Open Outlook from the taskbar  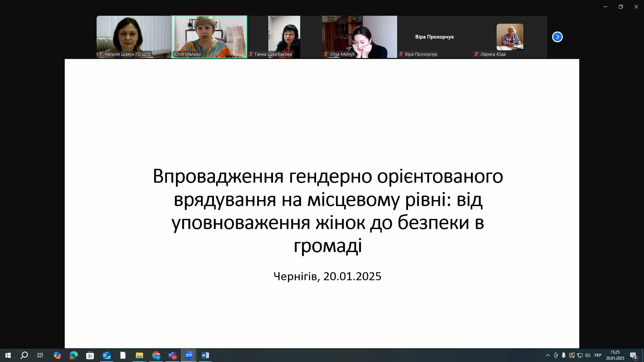pyautogui.click(x=107, y=355)
